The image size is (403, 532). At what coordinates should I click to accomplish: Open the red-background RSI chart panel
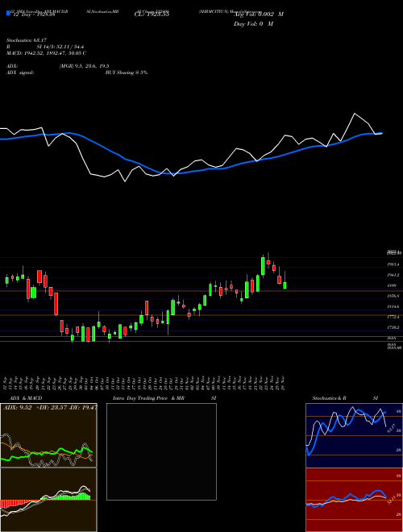(354, 500)
